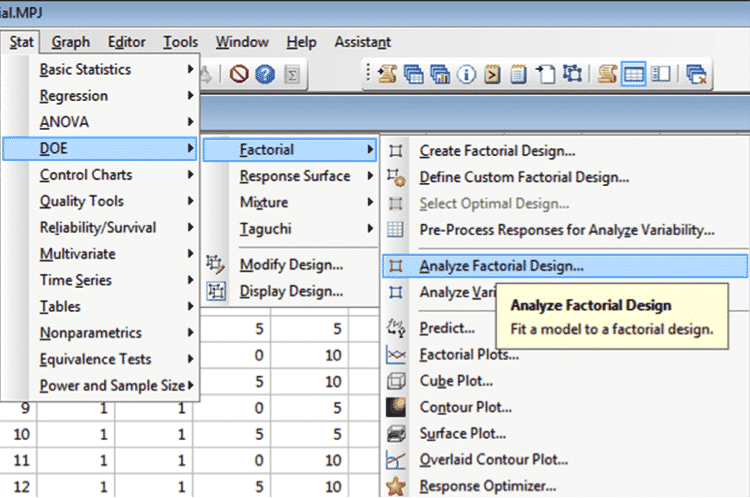The height and width of the screenshot is (498, 750).
Task: Open Multivariate menu entry
Action: click(100, 254)
